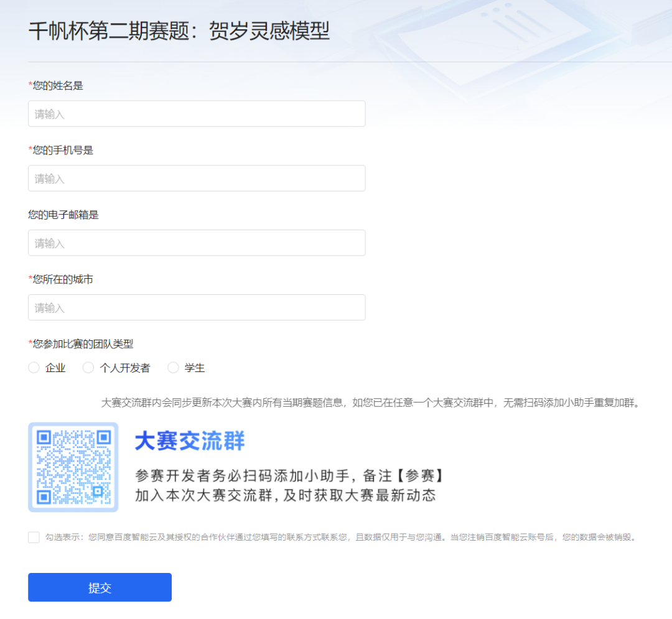This screenshot has height=619, width=672.
Task: Click the email input under 您的电子邮箱是
Action: [x=197, y=243]
